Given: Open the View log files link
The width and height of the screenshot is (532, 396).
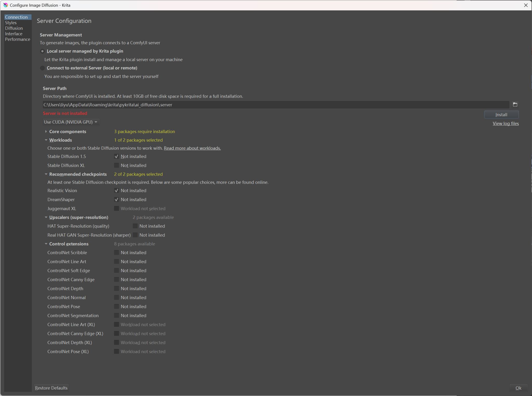Looking at the screenshot, I should pyautogui.click(x=505, y=123).
